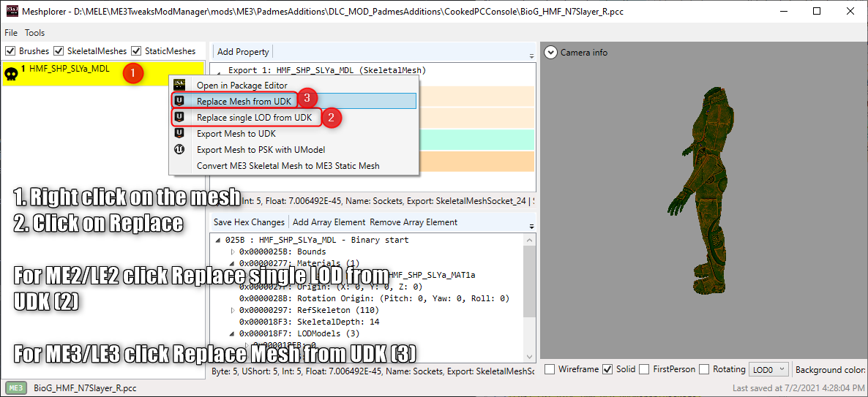
Task: Enable the Wireframe view checkbox
Action: [x=549, y=368]
